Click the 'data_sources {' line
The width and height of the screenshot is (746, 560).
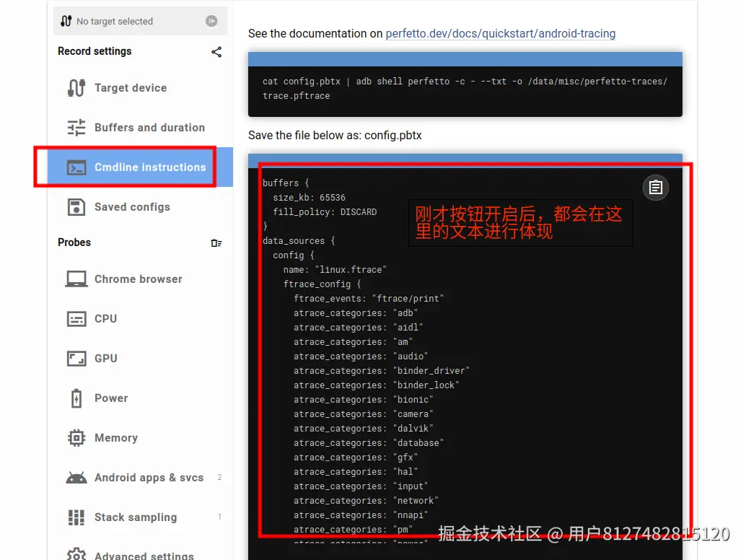click(299, 241)
